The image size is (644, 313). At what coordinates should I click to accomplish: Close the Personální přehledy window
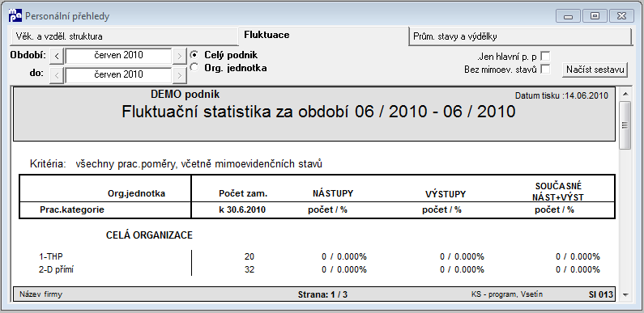coord(621,16)
